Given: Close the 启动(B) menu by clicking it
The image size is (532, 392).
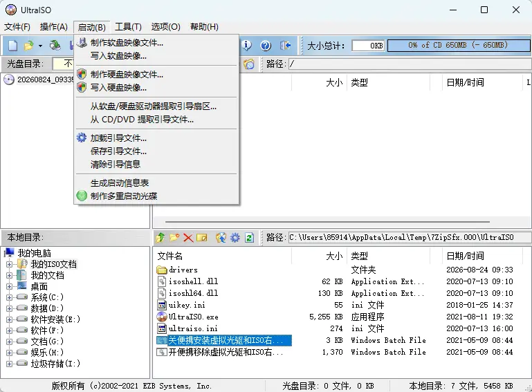Looking at the screenshot, I should 91,27.
